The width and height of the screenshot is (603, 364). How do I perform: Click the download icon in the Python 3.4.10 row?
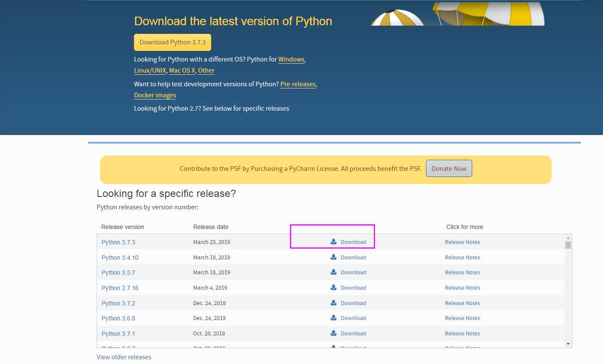coord(334,257)
